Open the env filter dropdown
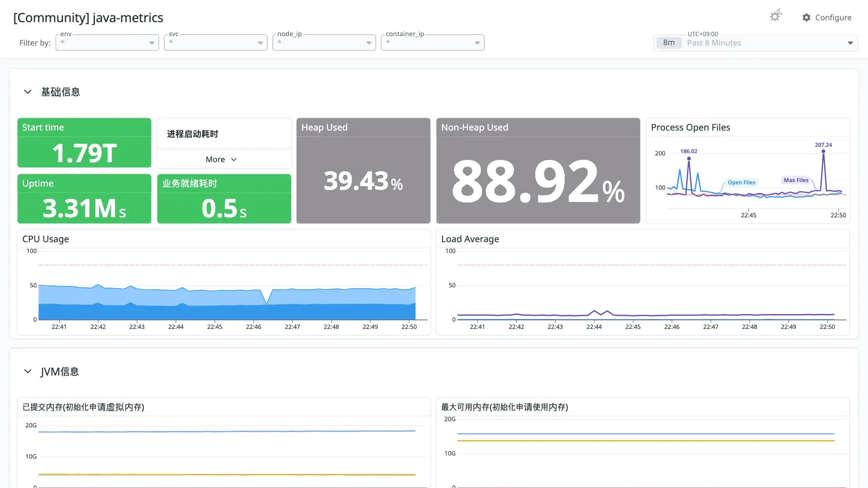The image size is (868, 488). pyautogui.click(x=107, y=42)
